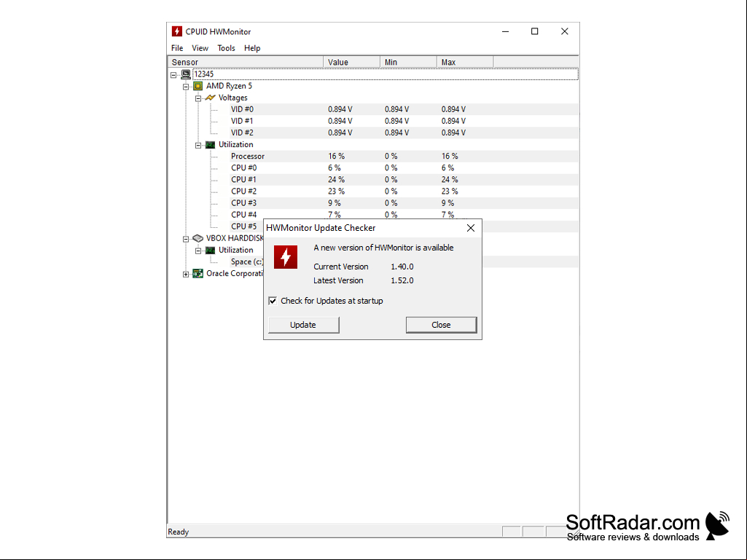747x560 pixels.
Task: Open the Help menu
Action: point(252,48)
